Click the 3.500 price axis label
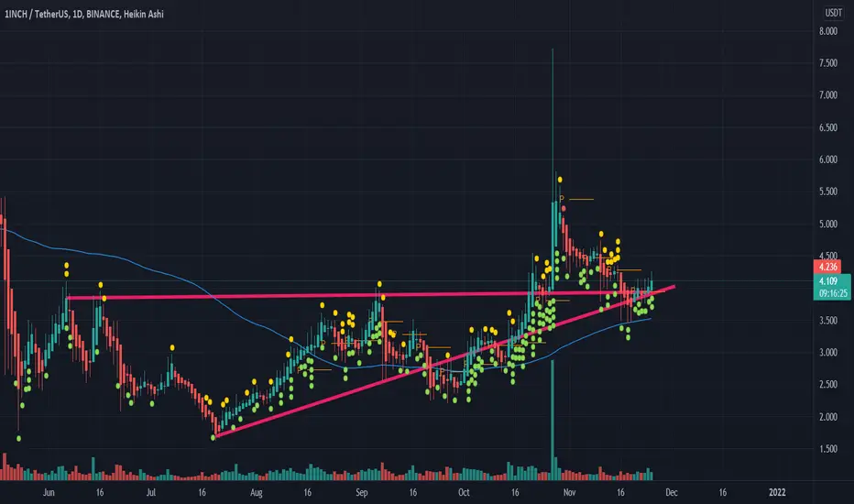Viewport: 854px width, 504px height. [x=827, y=321]
